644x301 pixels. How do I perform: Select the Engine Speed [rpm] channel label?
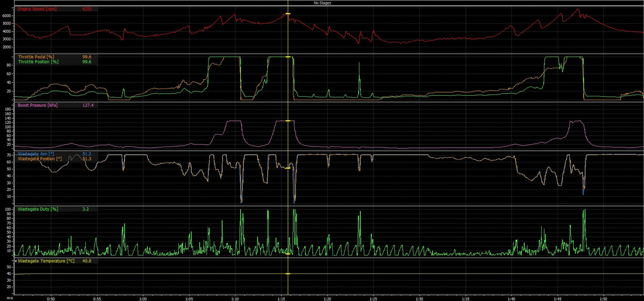click(37, 9)
